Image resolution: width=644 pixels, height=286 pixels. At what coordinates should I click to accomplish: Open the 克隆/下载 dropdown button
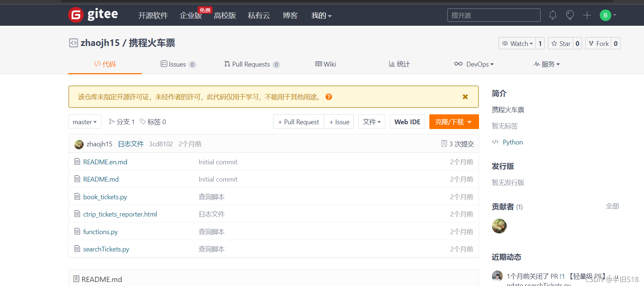(454, 122)
